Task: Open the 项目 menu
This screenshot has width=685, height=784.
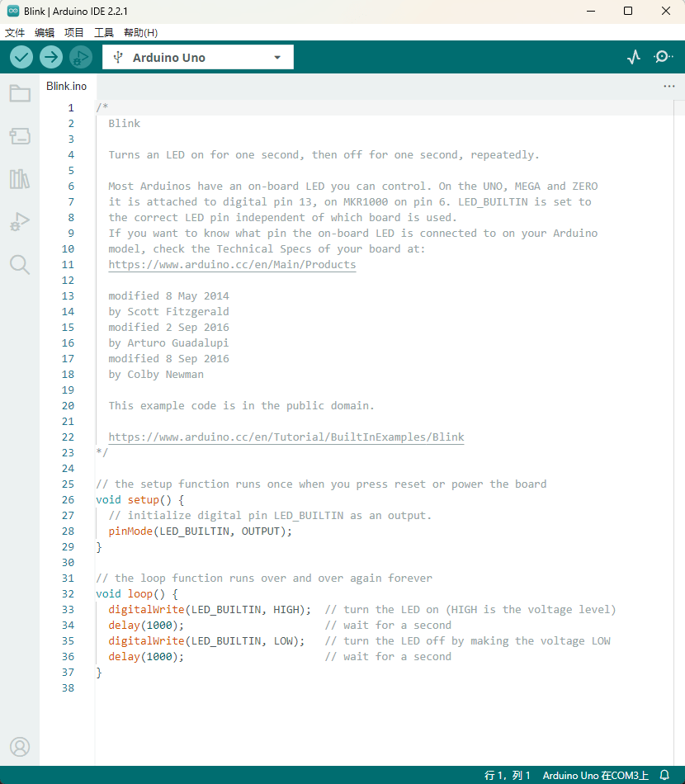Action: (74, 32)
